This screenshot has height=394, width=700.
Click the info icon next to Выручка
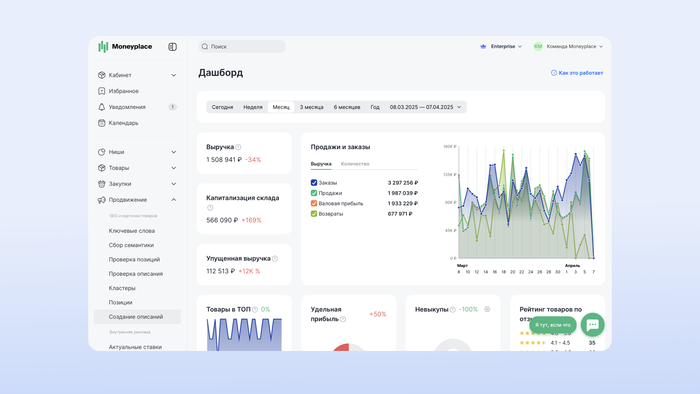pos(238,147)
